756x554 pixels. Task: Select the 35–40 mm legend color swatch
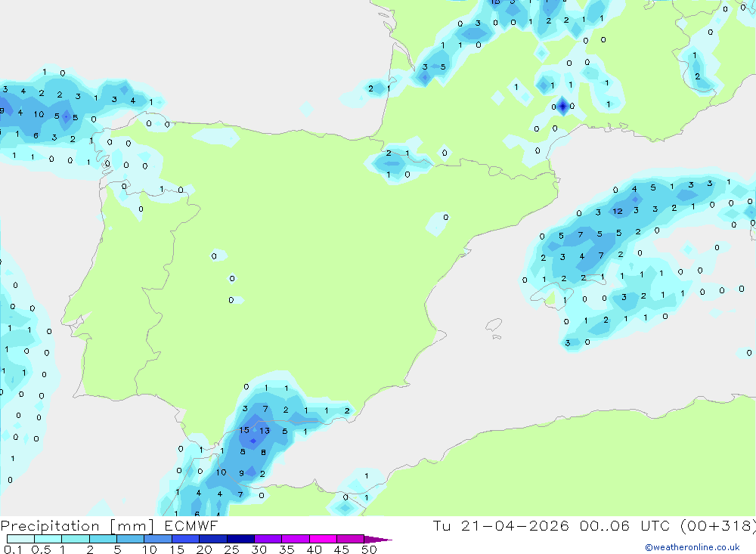tap(295, 539)
